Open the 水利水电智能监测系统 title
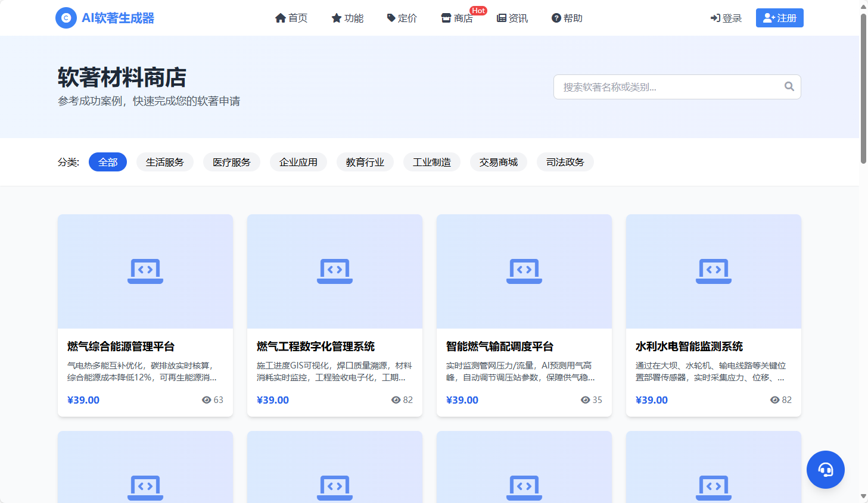 click(x=689, y=346)
